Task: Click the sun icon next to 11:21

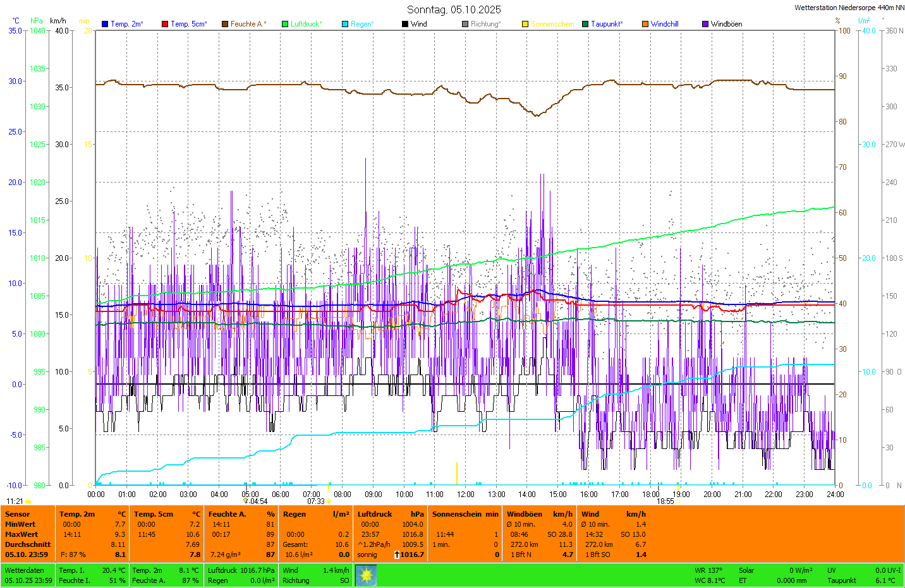Action: tap(28, 501)
